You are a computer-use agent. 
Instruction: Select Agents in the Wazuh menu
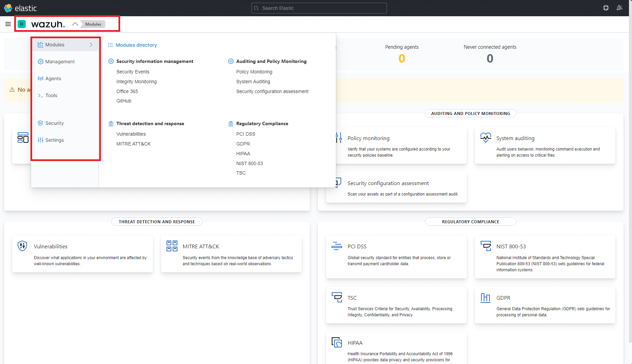[x=53, y=78]
